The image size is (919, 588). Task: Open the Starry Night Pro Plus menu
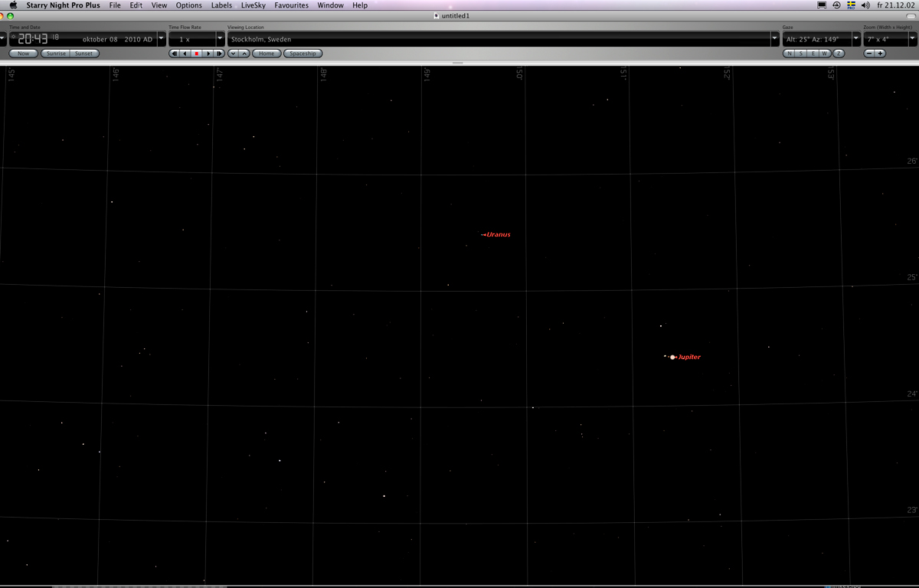63,5
